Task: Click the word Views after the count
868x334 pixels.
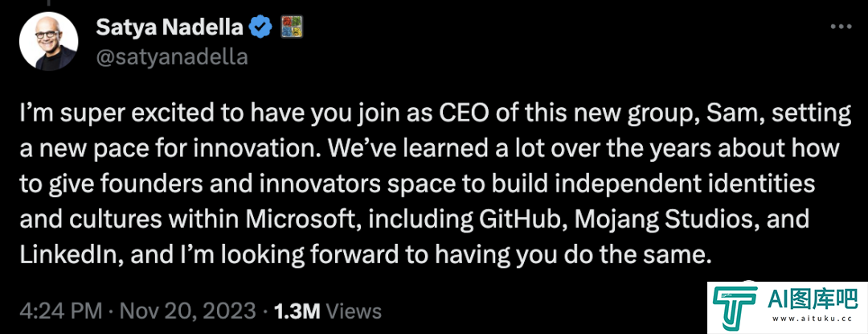Action: [354, 311]
